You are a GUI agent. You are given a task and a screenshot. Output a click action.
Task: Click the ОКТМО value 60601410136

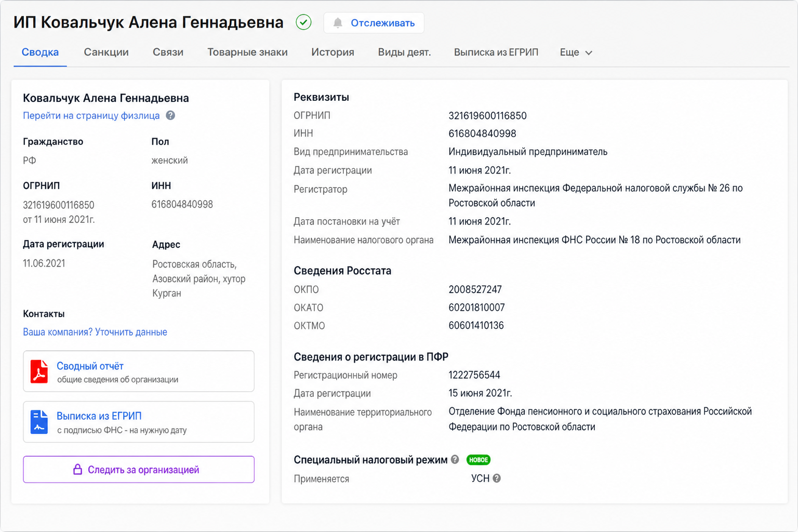(476, 326)
